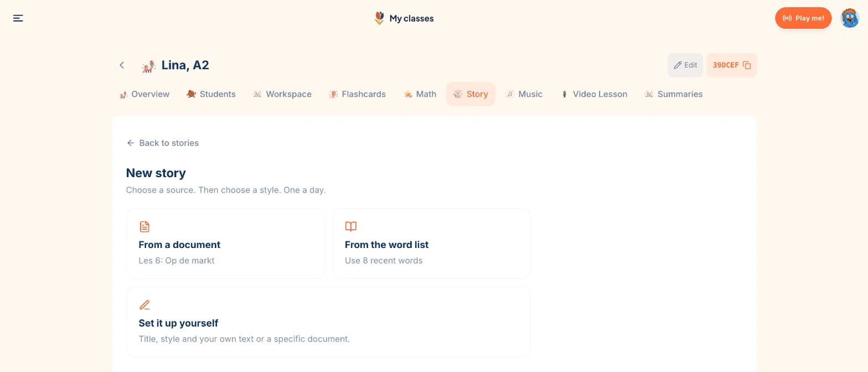
Task: Copy the class code 39DCEF
Action: (732, 65)
